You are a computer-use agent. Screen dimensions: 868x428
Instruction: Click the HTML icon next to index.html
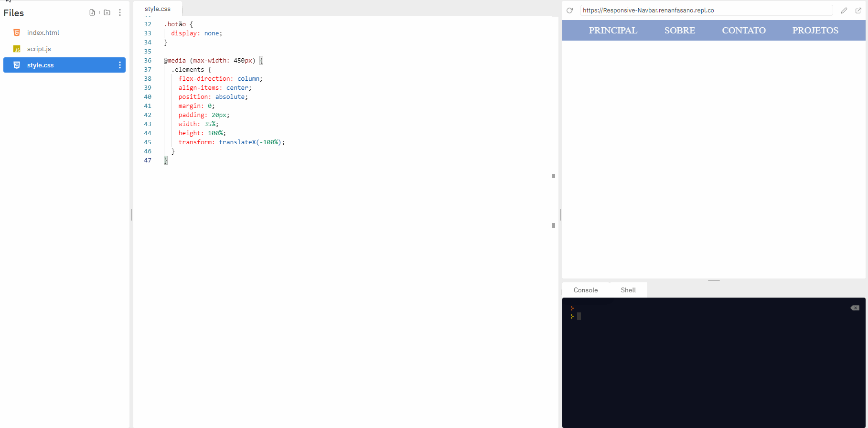coord(17,32)
